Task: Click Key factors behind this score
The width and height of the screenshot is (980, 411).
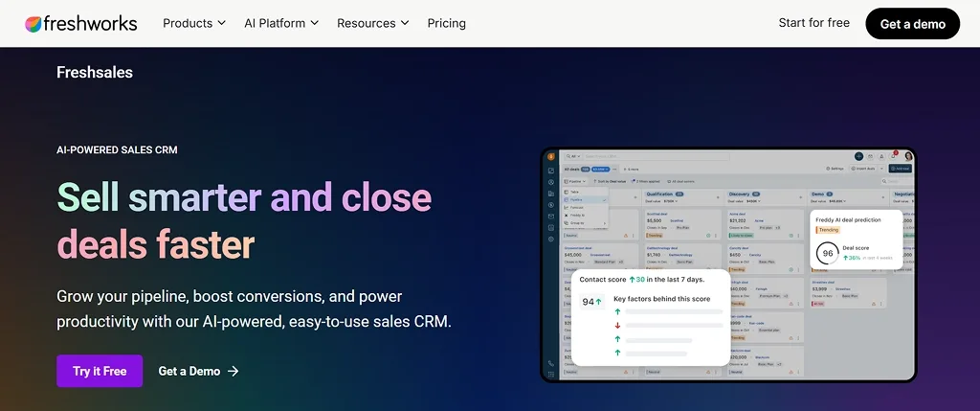Action: tap(662, 299)
